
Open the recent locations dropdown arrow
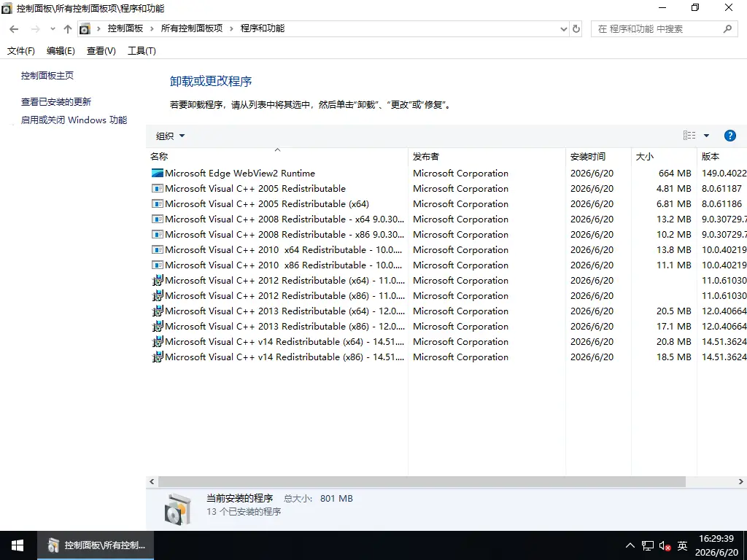point(53,29)
